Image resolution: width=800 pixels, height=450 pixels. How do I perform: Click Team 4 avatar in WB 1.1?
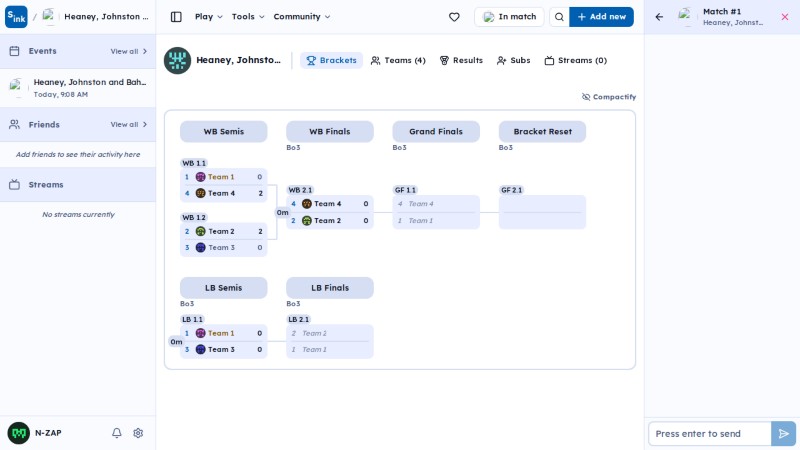(x=201, y=193)
